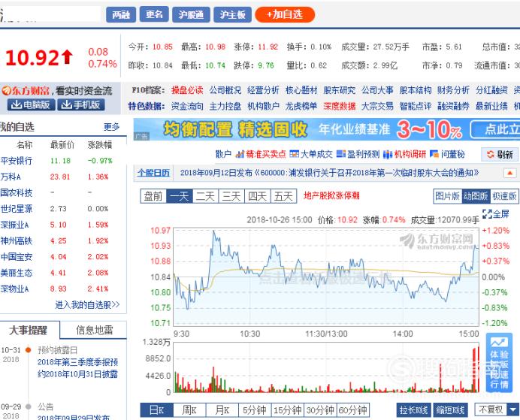Viewport: 520px width, 420px height.
Task: Click 缩短K线 button
Action: click(x=450, y=410)
